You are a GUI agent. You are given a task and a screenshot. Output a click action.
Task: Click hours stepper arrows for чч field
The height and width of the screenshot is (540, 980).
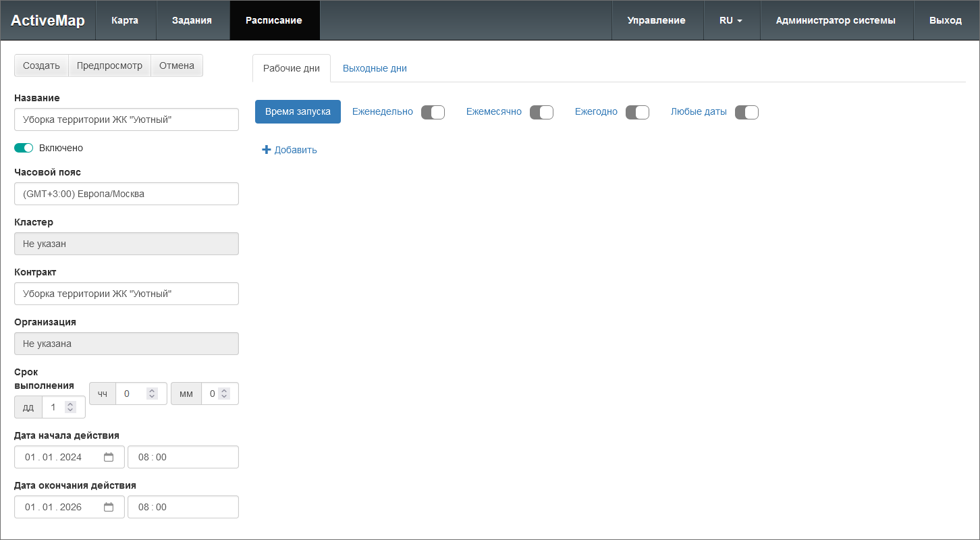pyautogui.click(x=152, y=394)
